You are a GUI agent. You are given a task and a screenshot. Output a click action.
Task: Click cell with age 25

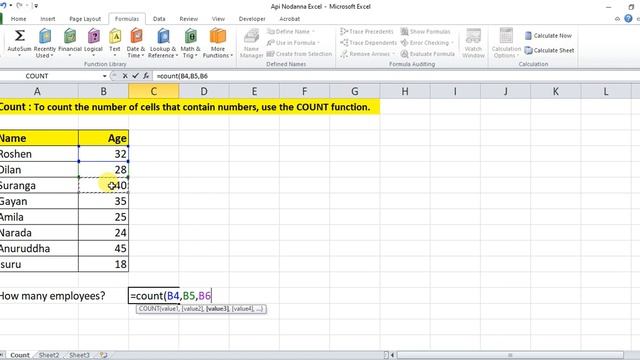point(103,217)
